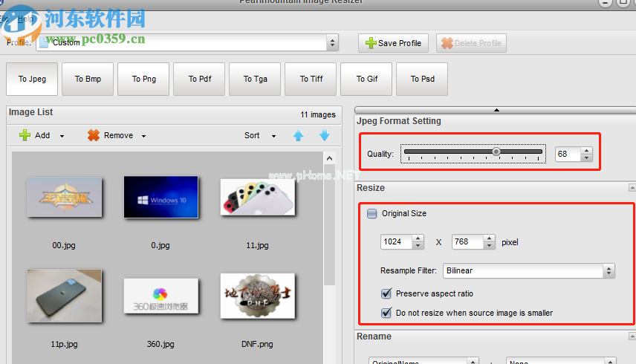
Task: Open the Profile dropdown list
Action: click(x=332, y=43)
